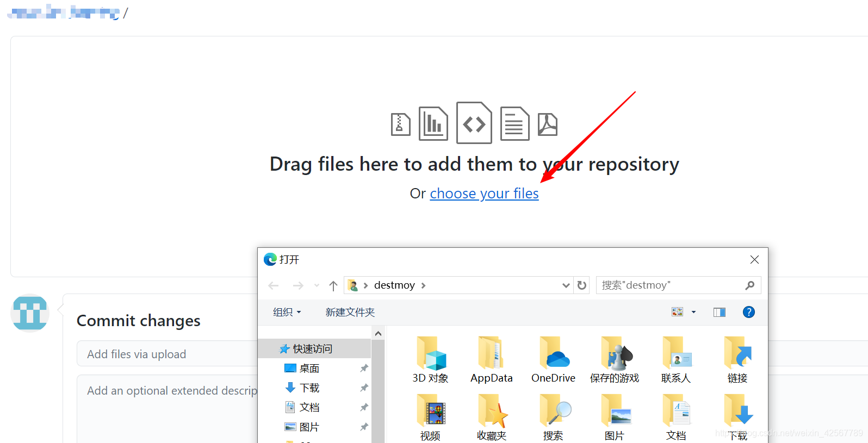Go forward in the file dialog

pyautogui.click(x=298, y=285)
